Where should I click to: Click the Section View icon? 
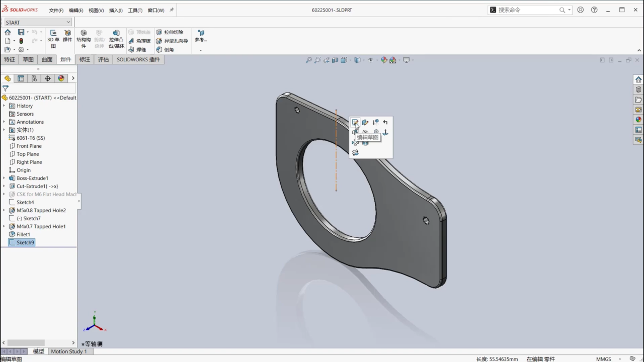pyautogui.click(x=335, y=60)
